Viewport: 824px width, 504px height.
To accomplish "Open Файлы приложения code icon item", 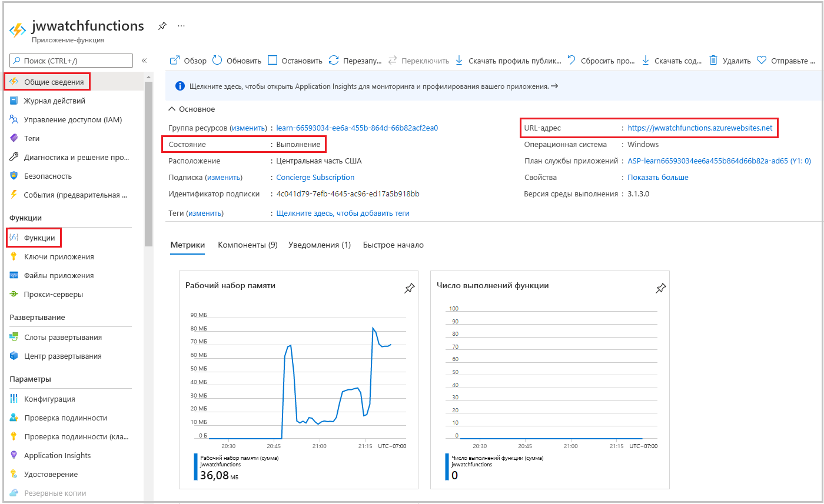I will [x=14, y=275].
